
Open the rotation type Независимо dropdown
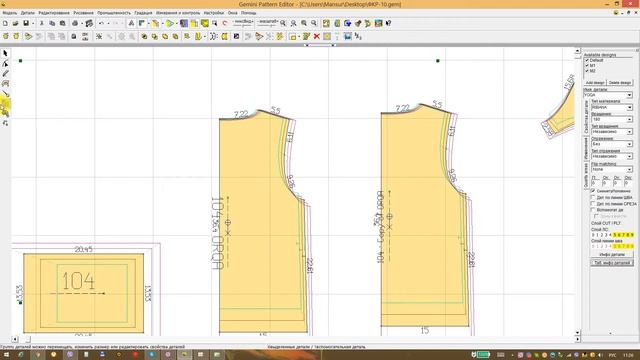pyautogui.click(x=629, y=132)
